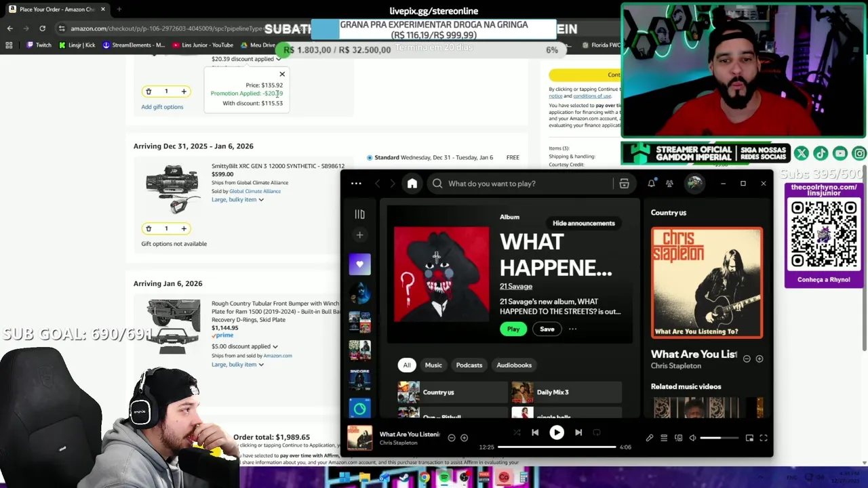The image size is (868, 488).
Task: Enter Spotify full screen mode
Action: coord(763,438)
